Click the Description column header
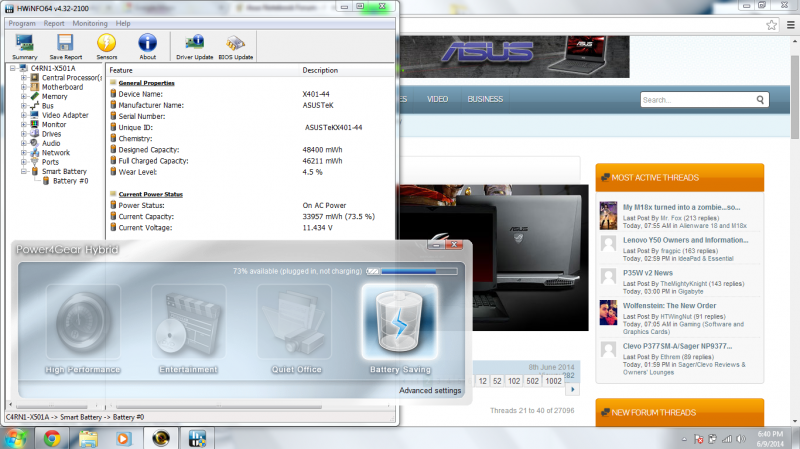 [x=346, y=70]
